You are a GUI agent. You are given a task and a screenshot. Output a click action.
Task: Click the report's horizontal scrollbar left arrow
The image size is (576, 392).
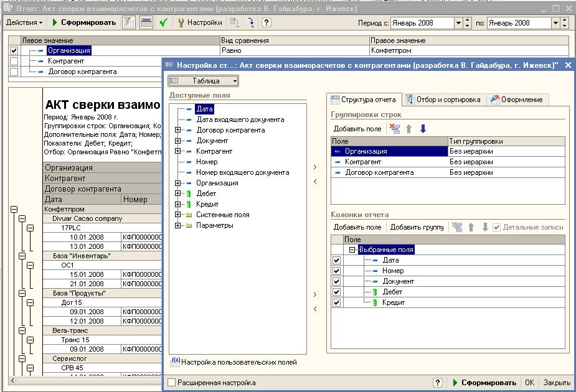(12, 381)
